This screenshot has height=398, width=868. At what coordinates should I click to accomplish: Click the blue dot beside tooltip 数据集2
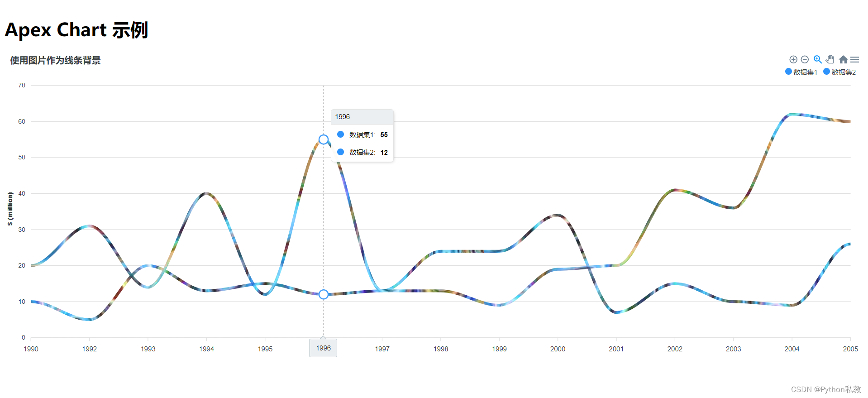340,152
